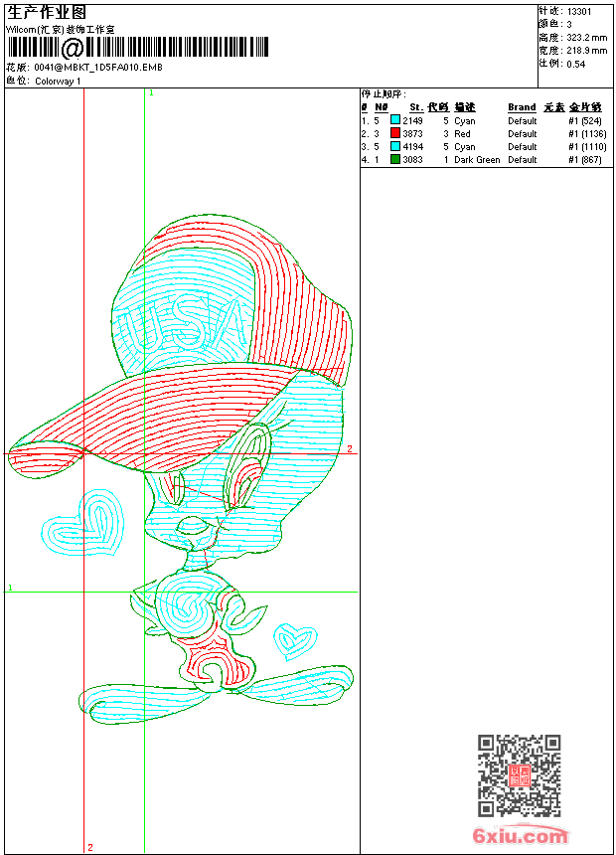Viewport: 616px width, 855px height.
Task: Click the 'N#' column header
Action: click(x=382, y=107)
